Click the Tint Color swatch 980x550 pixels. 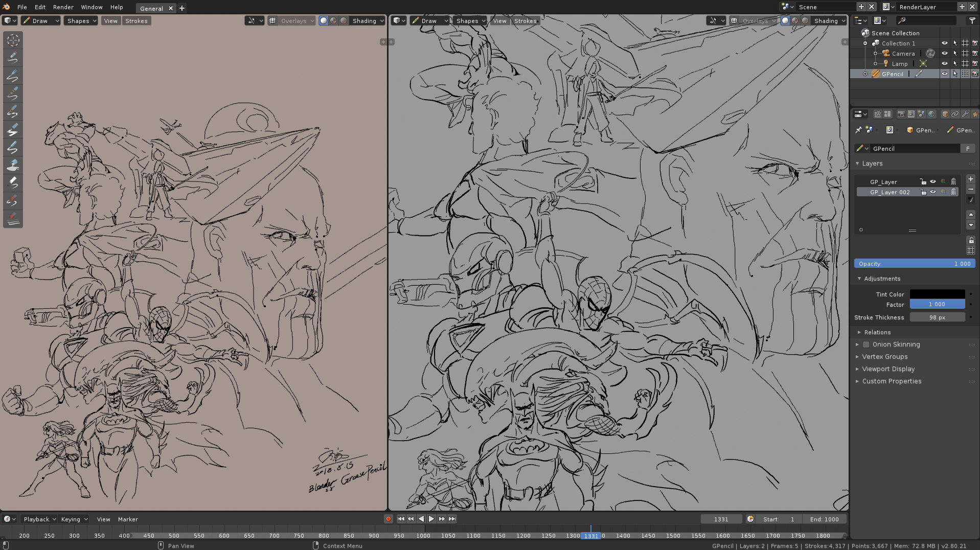[937, 294]
